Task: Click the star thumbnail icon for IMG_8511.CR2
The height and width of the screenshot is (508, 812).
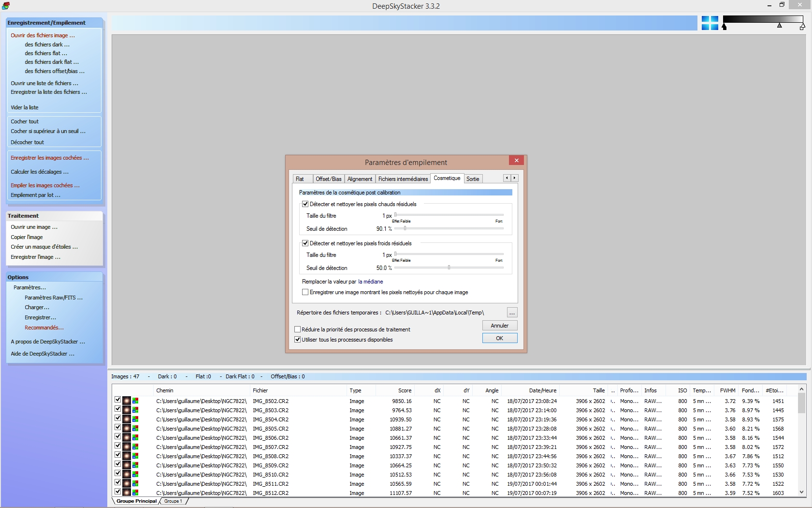Action: tap(127, 483)
